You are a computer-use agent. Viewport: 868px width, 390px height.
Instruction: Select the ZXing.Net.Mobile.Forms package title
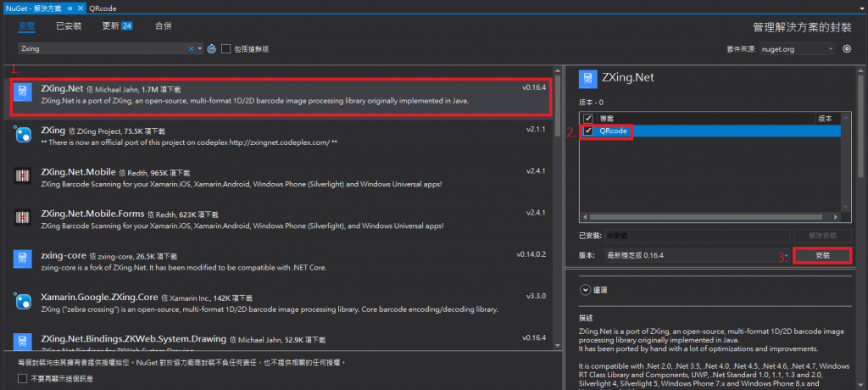point(92,214)
